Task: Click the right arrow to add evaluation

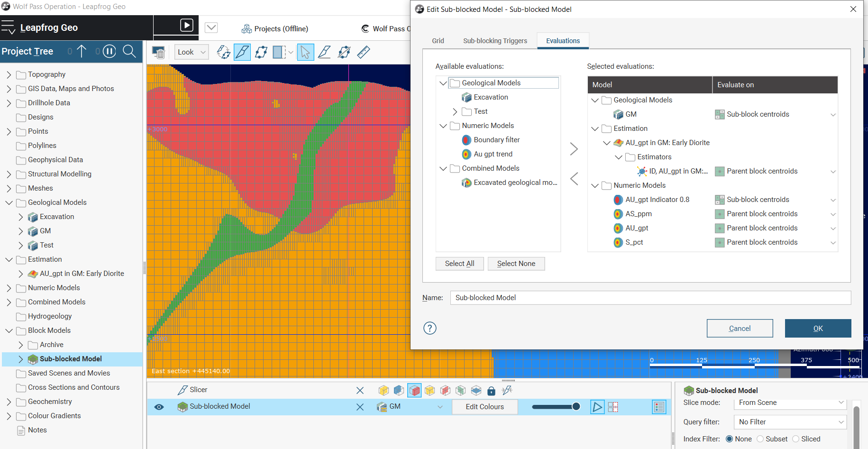Action: (574, 149)
